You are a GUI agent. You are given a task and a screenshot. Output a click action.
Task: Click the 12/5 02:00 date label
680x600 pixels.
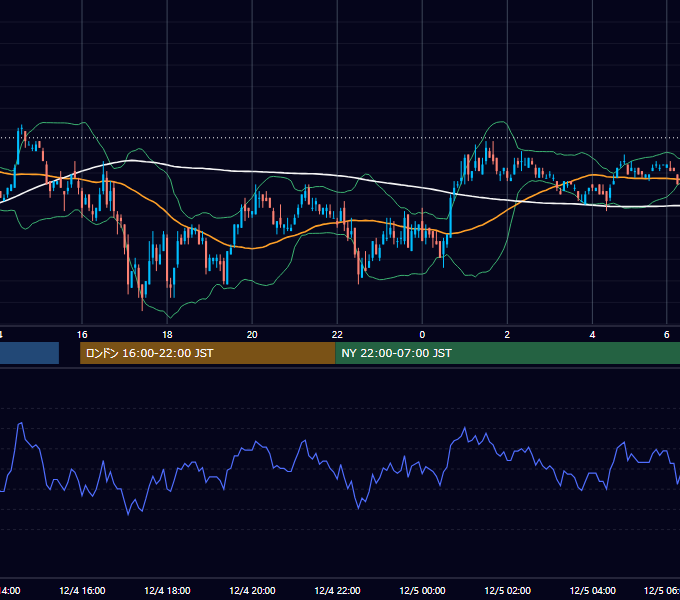coord(507,590)
